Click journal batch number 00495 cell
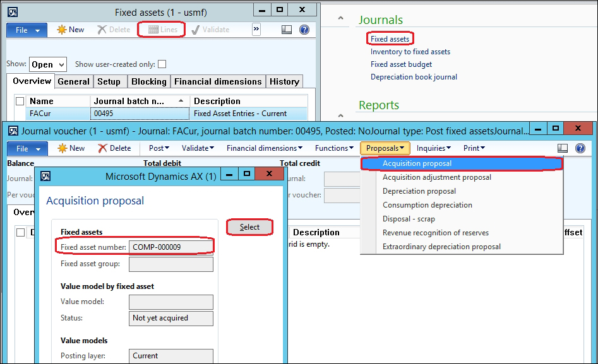The image size is (598, 364). click(x=140, y=114)
